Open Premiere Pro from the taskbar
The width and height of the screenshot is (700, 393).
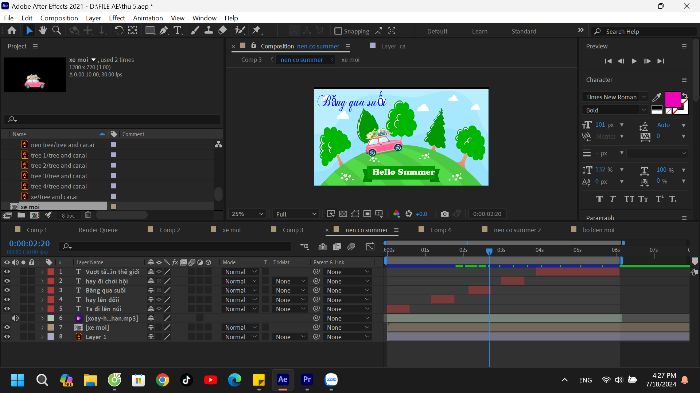tap(307, 380)
